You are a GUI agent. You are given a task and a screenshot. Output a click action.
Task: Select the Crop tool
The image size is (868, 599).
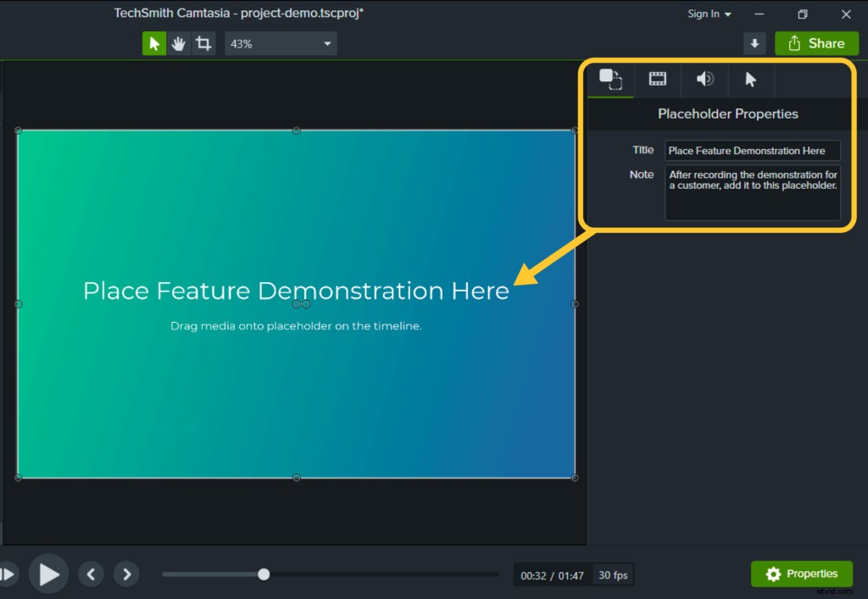pyautogui.click(x=203, y=42)
